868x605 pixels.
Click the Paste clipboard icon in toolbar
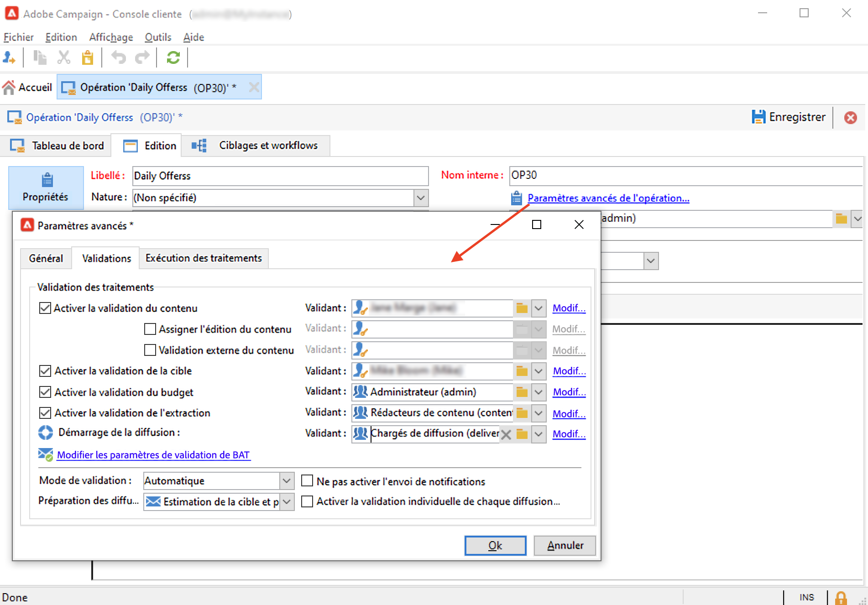pyautogui.click(x=88, y=57)
